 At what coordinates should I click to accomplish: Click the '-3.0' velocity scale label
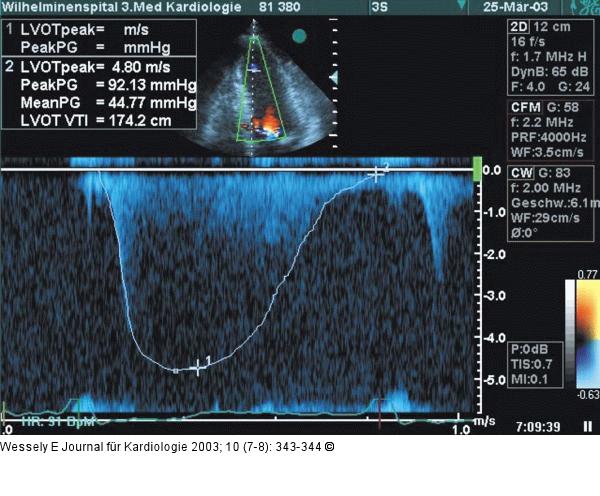(x=494, y=295)
